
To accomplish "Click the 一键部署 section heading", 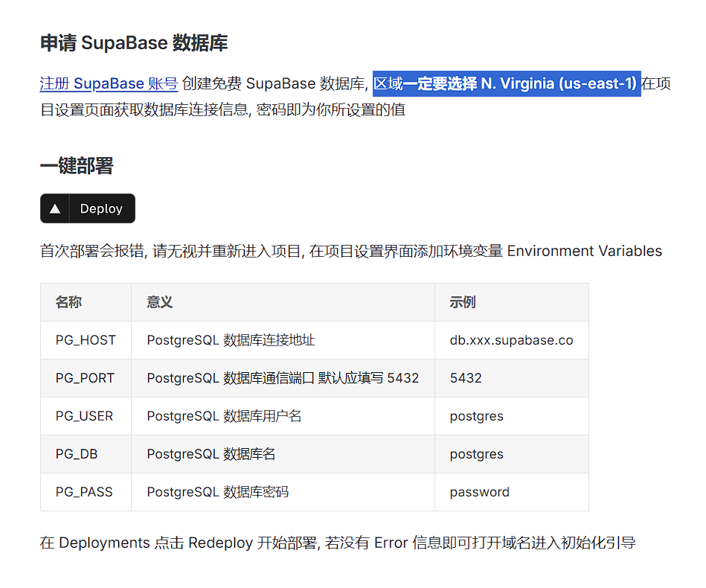I will [x=77, y=166].
